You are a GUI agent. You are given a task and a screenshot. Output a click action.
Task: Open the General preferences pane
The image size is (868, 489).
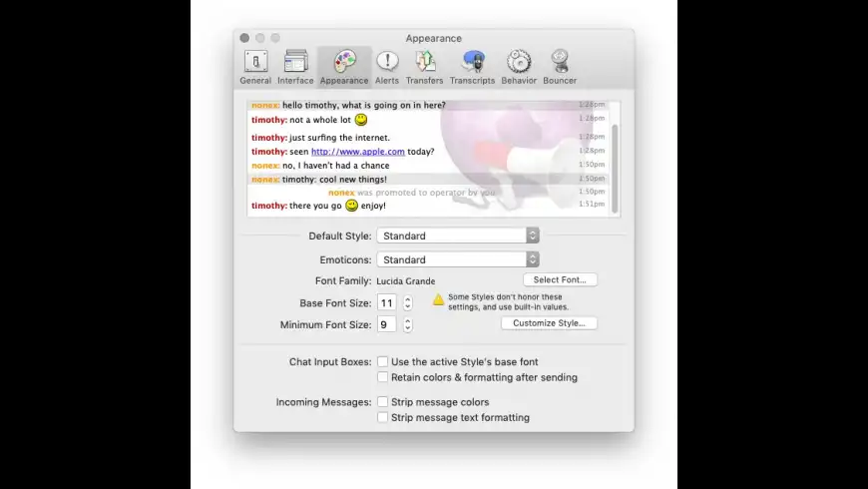coord(255,67)
